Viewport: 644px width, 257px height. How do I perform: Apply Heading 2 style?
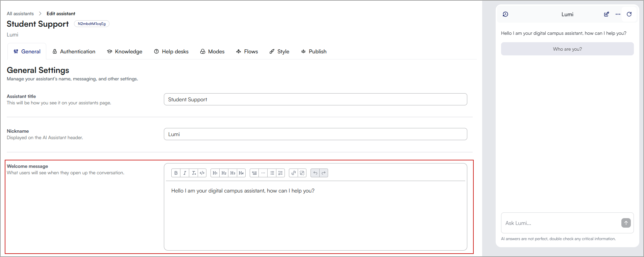coord(224,173)
